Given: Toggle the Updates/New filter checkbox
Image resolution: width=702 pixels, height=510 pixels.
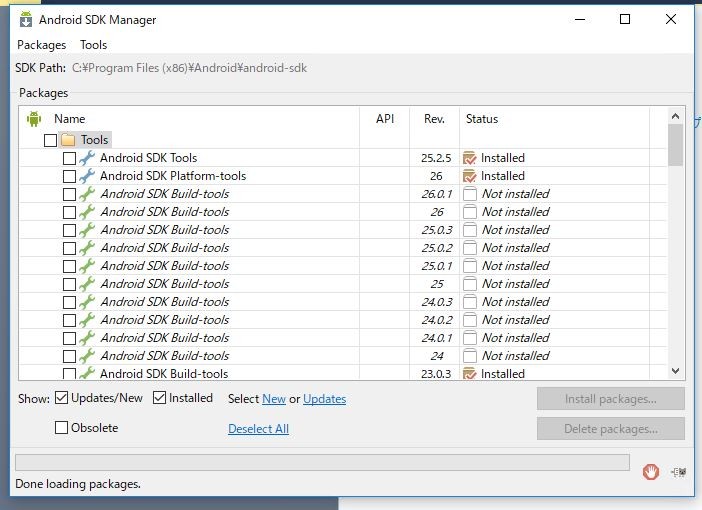Looking at the screenshot, I should coord(61,398).
